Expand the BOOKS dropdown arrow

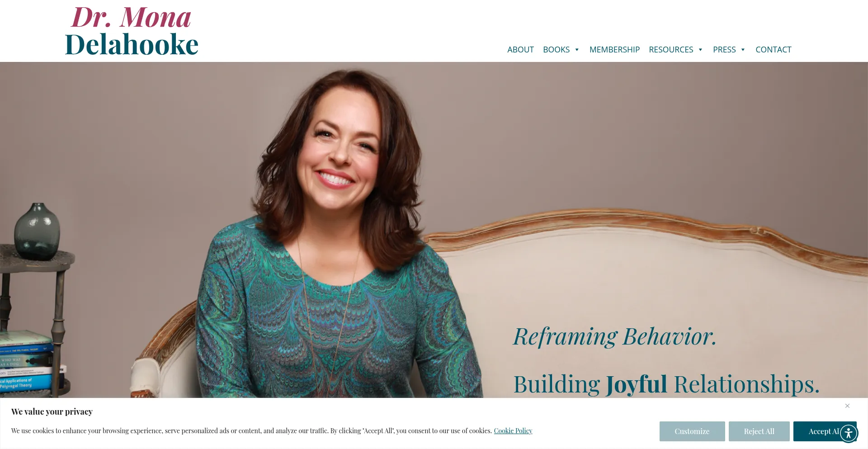577,50
